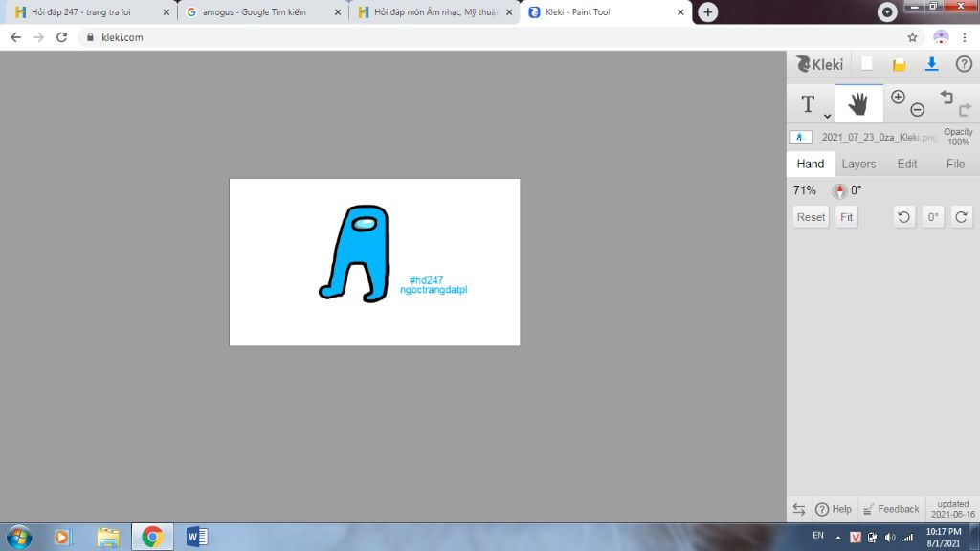The height and width of the screenshot is (551, 980).
Task: Show hidden system tray icons
Action: click(x=838, y=538)
